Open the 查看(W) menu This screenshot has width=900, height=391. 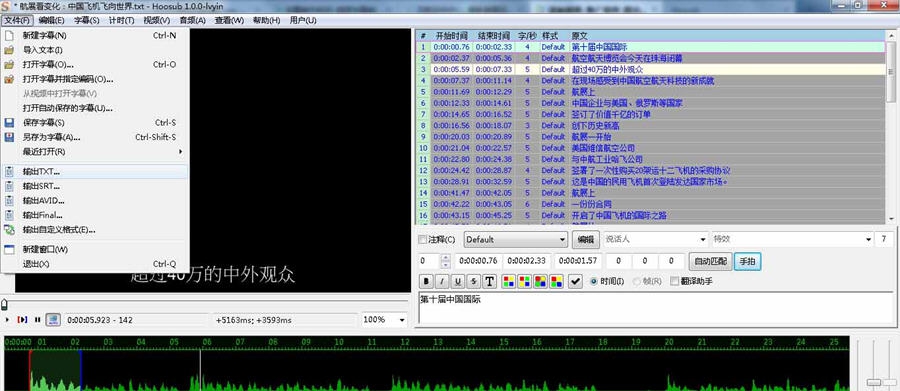point(229,20)
